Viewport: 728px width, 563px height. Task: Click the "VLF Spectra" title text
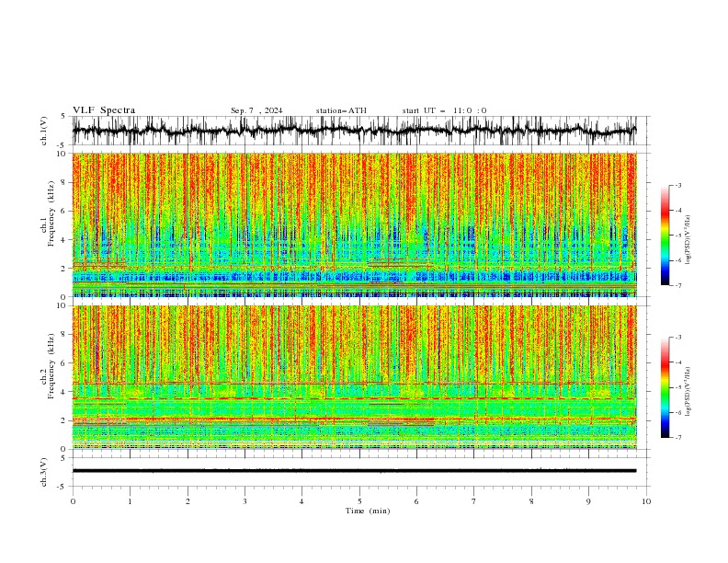pos(104,110)
